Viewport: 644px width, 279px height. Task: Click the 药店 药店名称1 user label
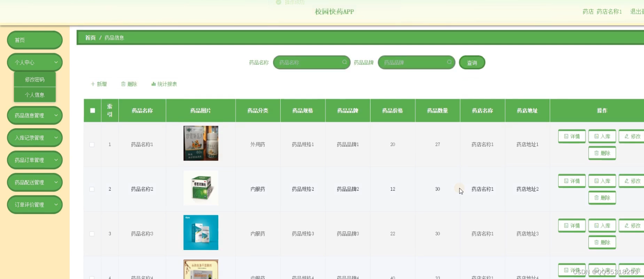tap(602, 12)
